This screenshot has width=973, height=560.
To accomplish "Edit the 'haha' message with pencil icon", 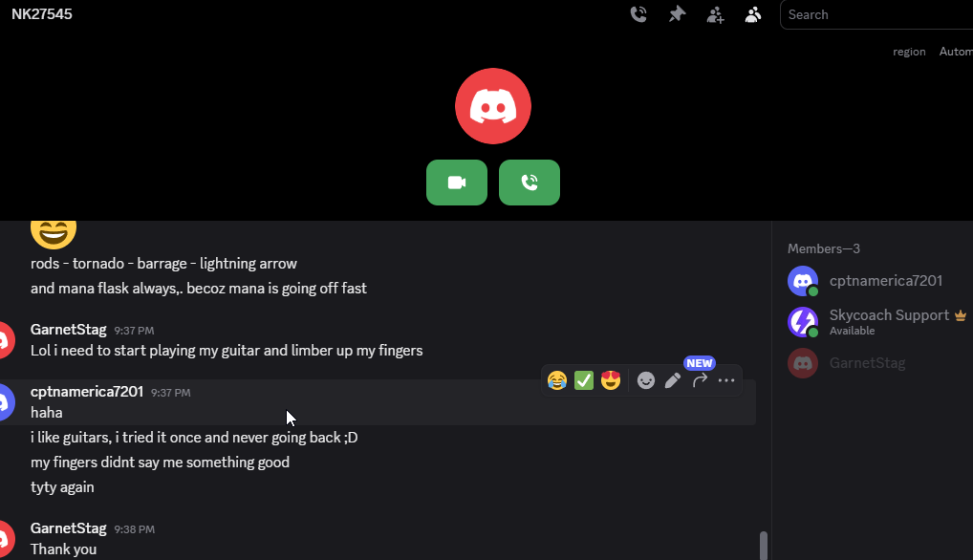I will pyautogui.click(x=673, y=380).
